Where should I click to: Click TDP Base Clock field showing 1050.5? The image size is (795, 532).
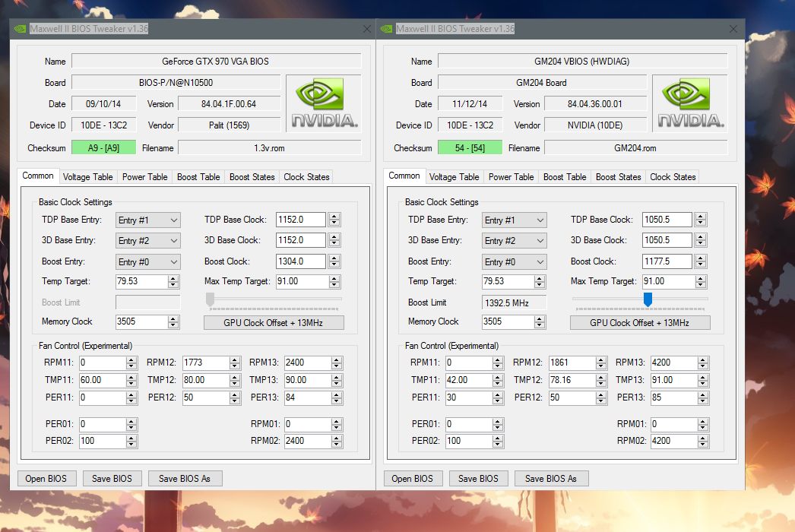click(x=667, y=220)
